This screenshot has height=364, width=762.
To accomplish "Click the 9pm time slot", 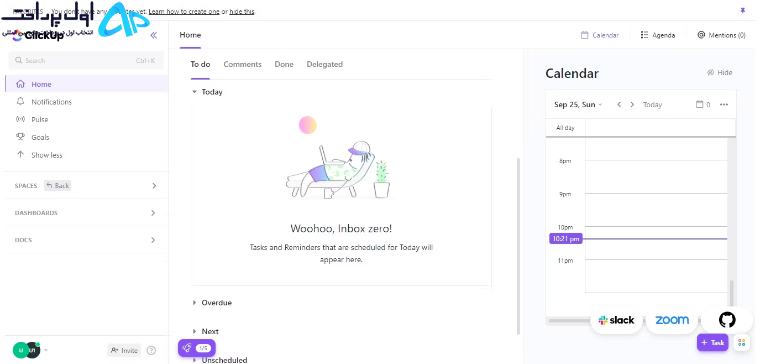I will point(656,210).
